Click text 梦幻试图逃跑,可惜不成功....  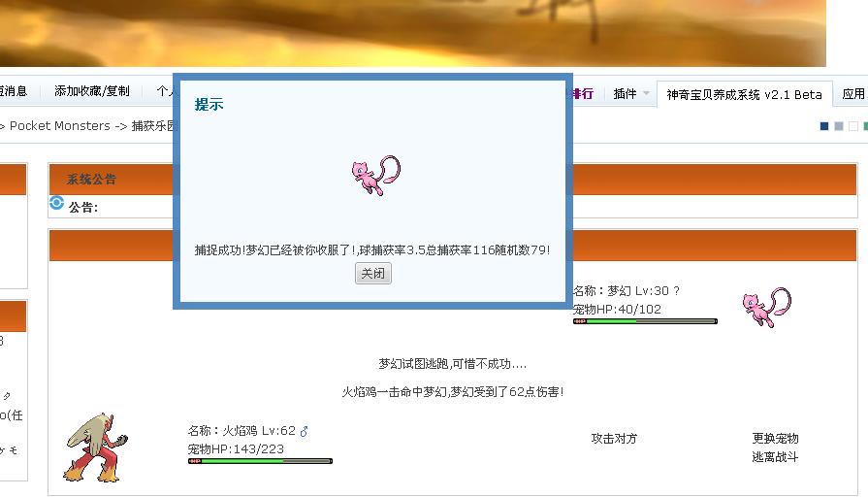[452, 363]
